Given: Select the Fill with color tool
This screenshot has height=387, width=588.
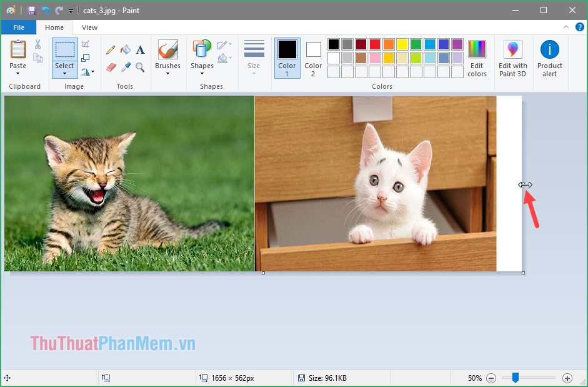Looking at the screenshot, I should (x=126, y=50).
